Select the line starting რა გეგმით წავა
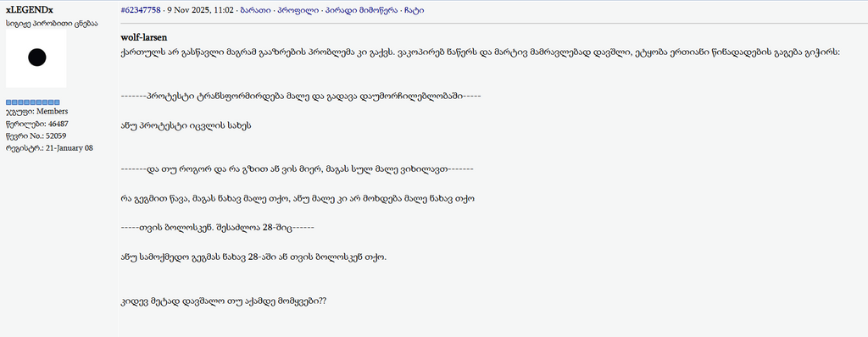The image size is (868, 337). 298,199
